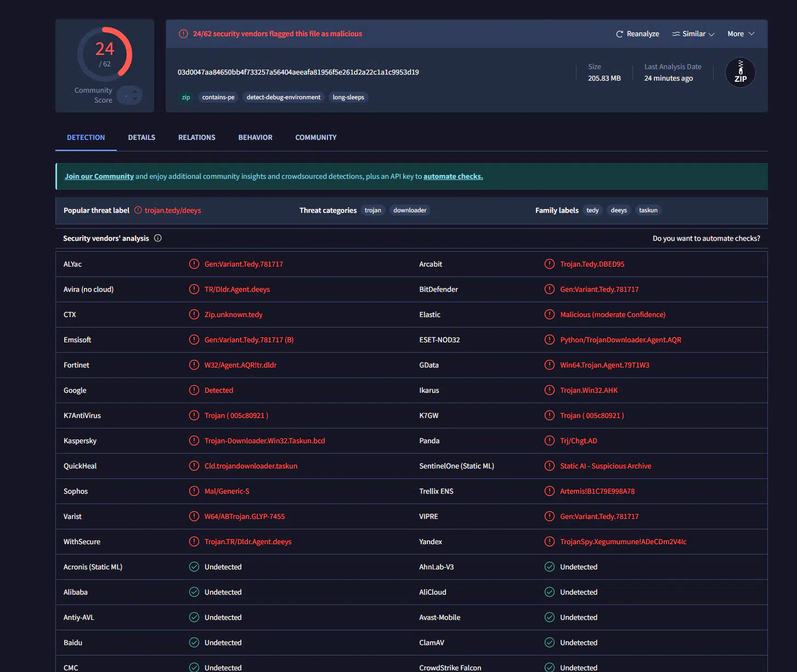Click undetected checkmark in ClamAV row
Viewport: 797px width, 672px height.
tap(550, 642)
